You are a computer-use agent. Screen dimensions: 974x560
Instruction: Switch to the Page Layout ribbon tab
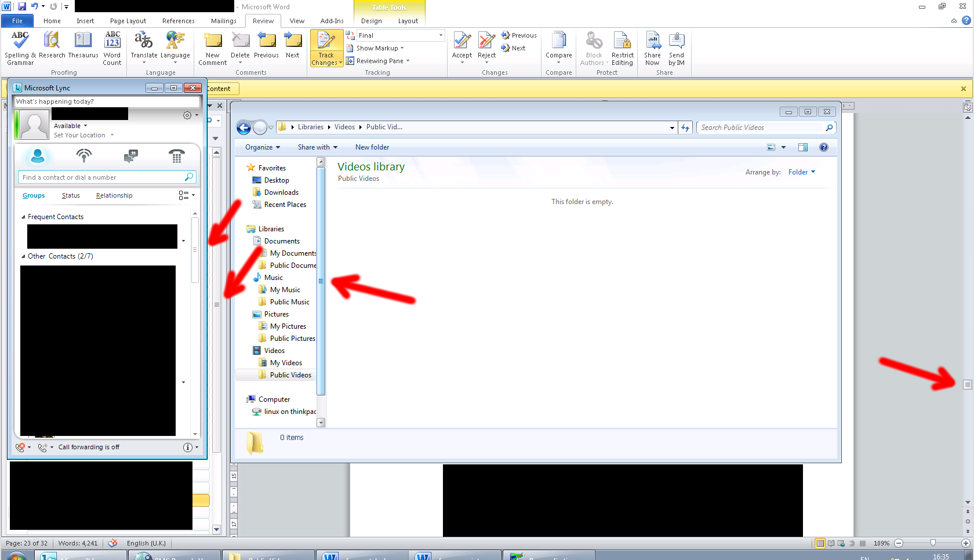(x=128, y=21)
